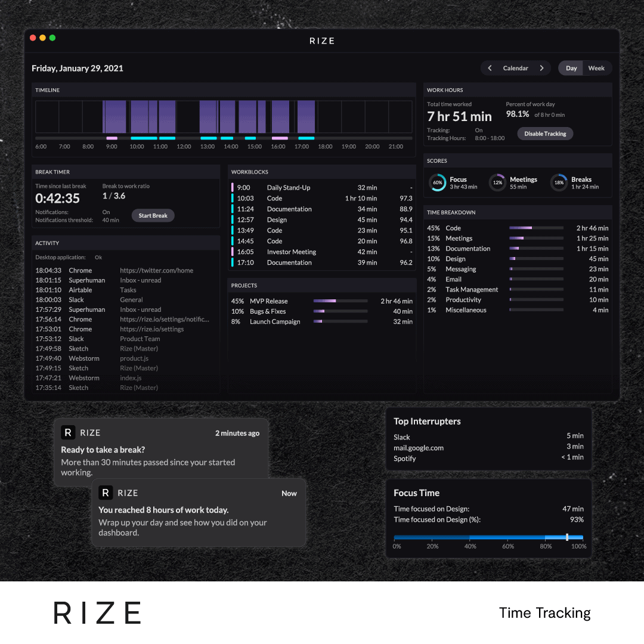
Task: Click the Meetings 12% score ring
Action: [x=497, y=183]
